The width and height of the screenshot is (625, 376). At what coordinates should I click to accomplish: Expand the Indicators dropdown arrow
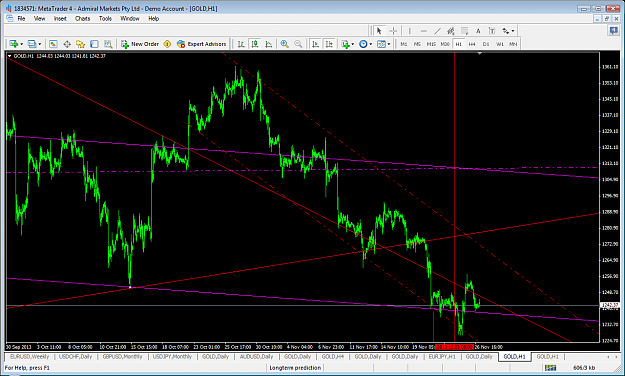(x=353, y=44)
